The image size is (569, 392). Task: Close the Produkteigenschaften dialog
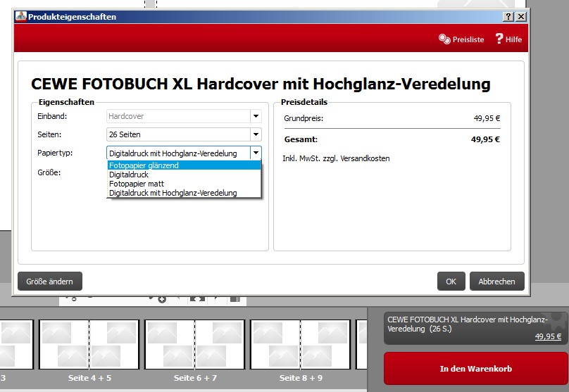520,17
